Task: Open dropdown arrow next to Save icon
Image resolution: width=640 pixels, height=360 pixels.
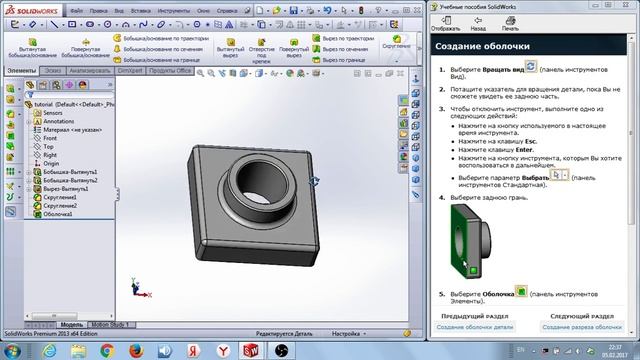Action: point(301,11)
